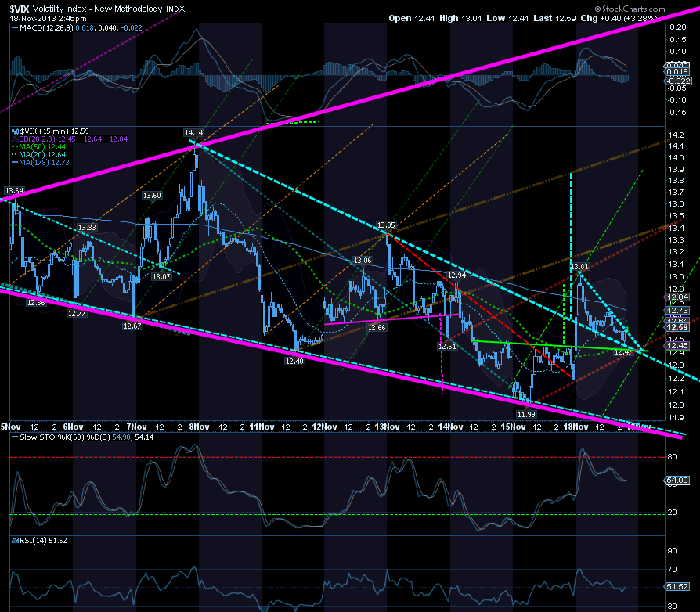Select the 54.90 stochastic value tag

[x=677, y=481]
